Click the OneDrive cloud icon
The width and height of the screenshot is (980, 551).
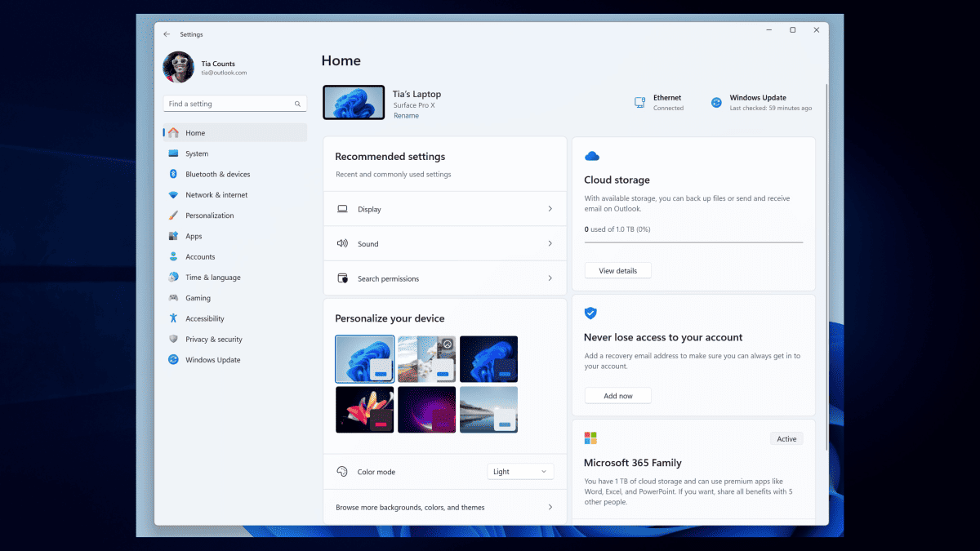coord(592,156)
